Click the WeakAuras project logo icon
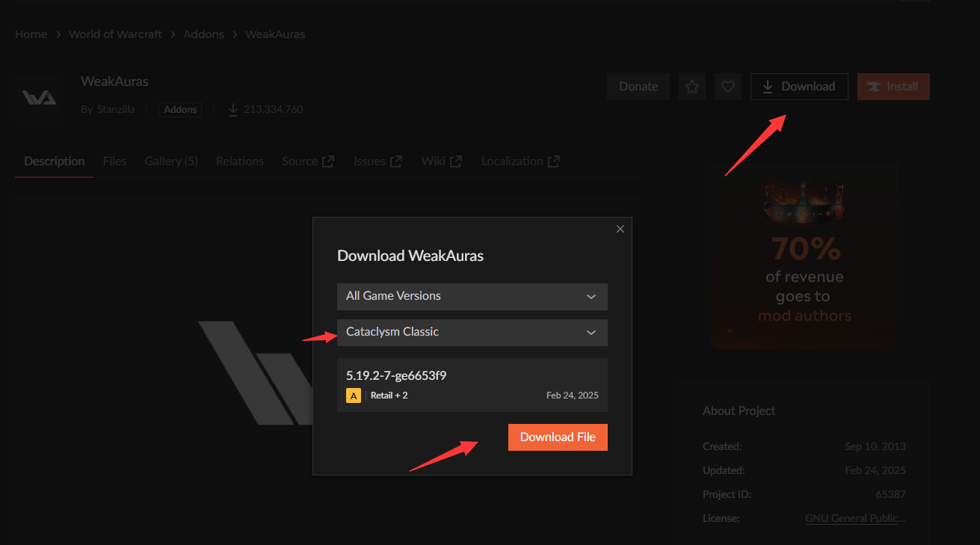The height and width of the screenshot is (545, 980). 39,97
